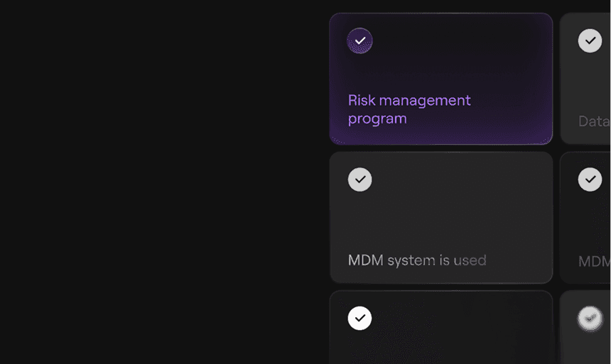Screen dimensions: 611x364
Task: Click the blurred checkmark on bottom-right card
Action: click(589, 319)
